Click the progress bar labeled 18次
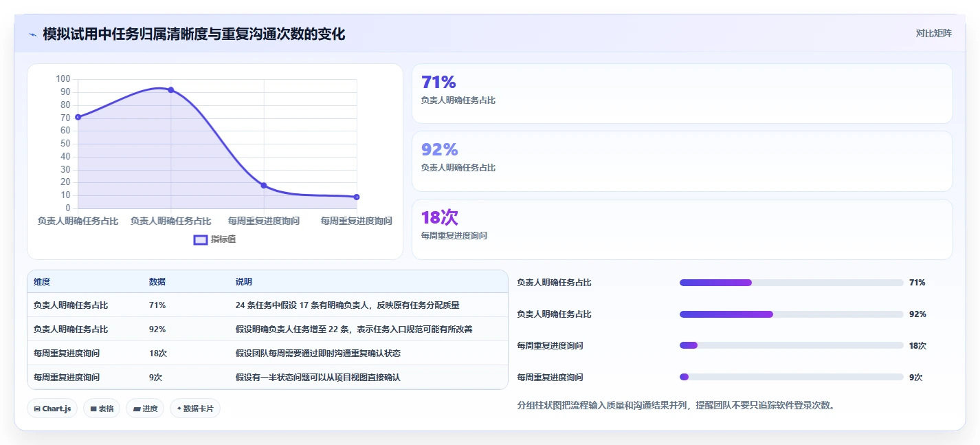Screen dimensions: 980x445 792,345
